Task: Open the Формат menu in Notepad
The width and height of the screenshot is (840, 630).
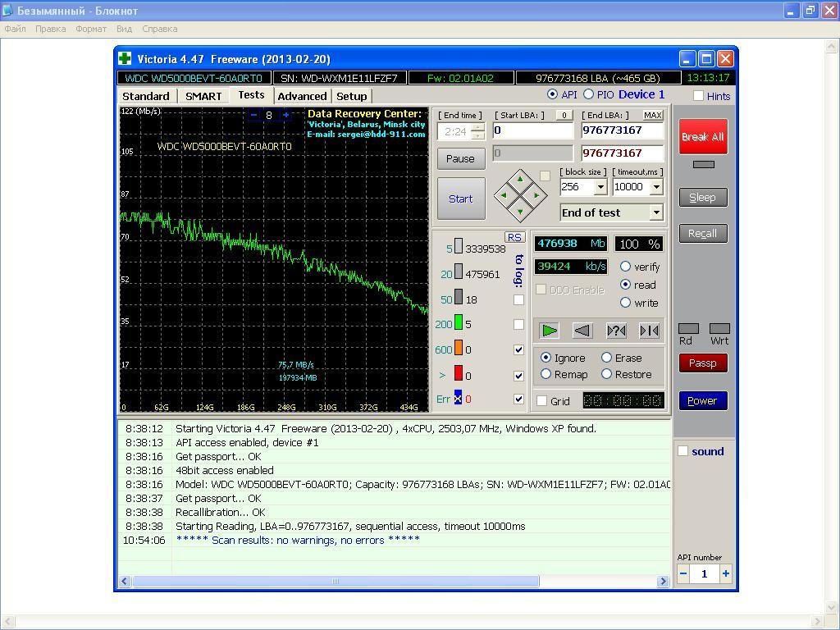Action: (x=91, y=29)
